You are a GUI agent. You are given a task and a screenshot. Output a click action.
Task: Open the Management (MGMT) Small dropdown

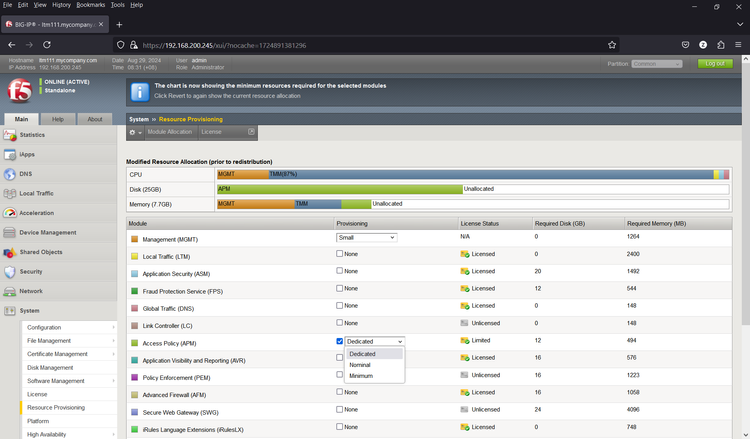click(366, 238)
